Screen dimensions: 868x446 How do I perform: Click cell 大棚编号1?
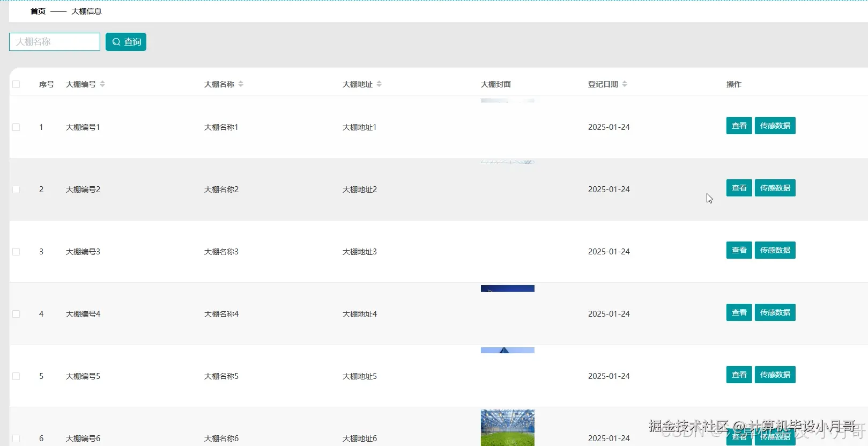(83, 127)
